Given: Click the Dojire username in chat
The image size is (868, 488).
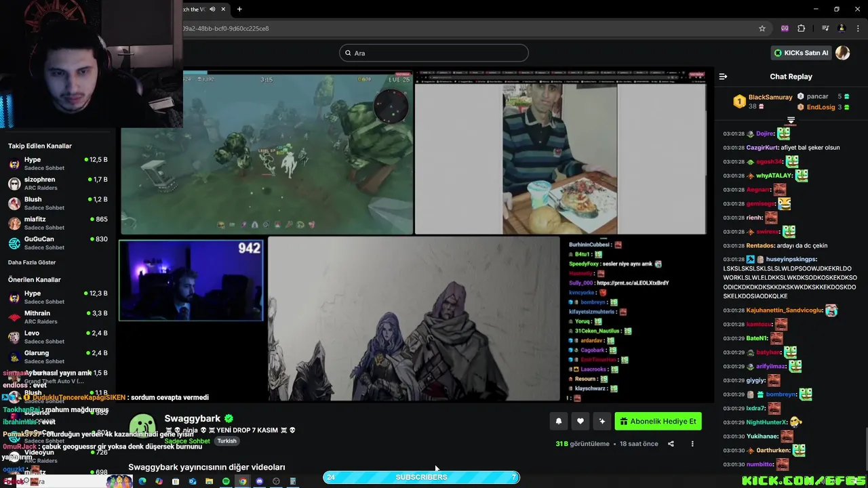Looking at the screenshot, I should [x=765, y=134].
